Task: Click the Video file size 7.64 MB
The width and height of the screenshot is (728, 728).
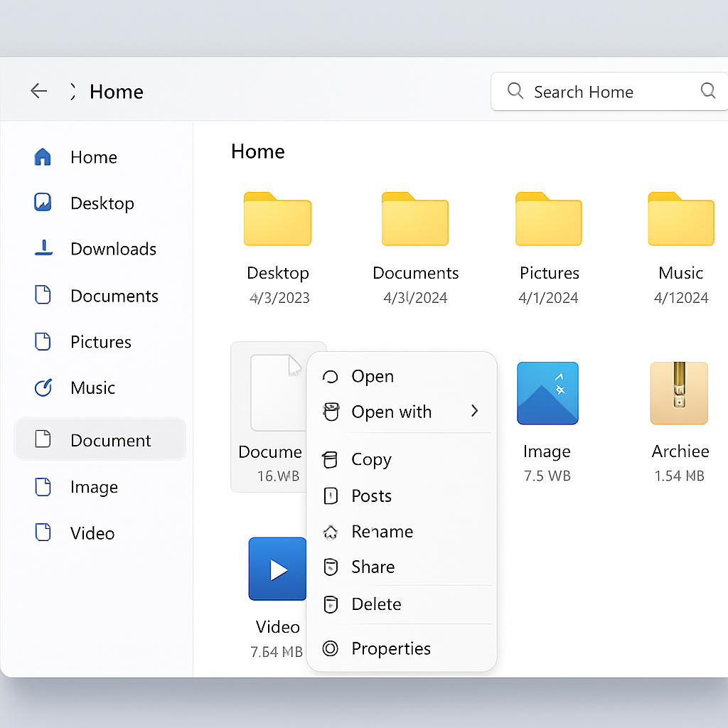Action: (x=277, y=652)
